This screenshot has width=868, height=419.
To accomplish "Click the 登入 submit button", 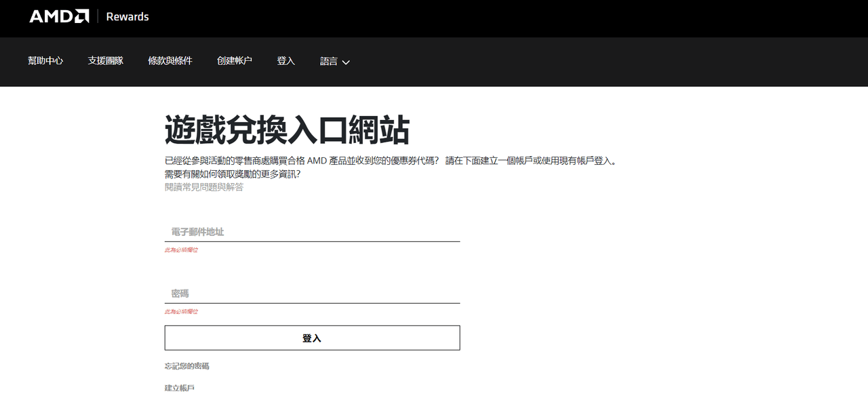I will coord(312,338).
